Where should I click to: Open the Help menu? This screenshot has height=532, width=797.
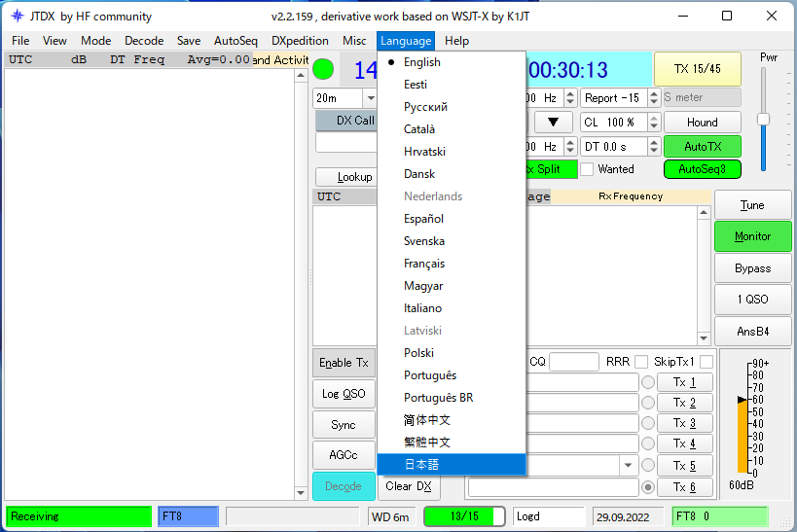pos(456,41)
